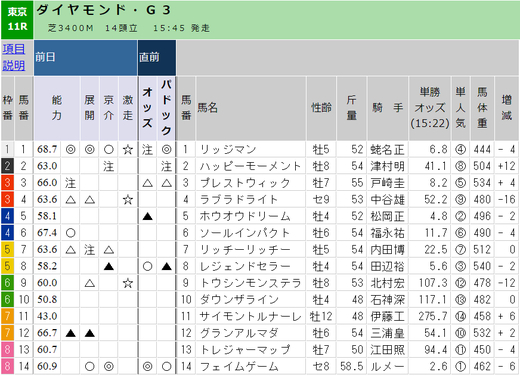
Task: Click the 京介 circle mark for リッジマン
Action: (109, 149)
